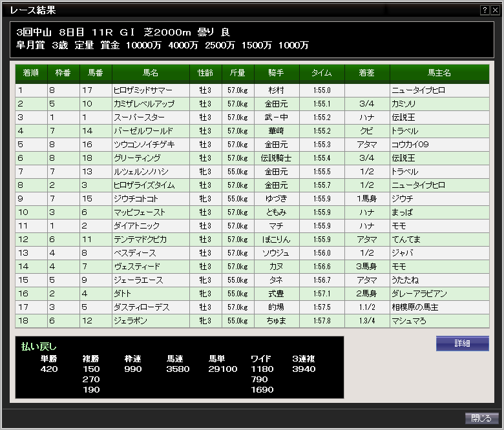Click the 騎手 column header
The image size is (504, 430).
tap(277, 73)
